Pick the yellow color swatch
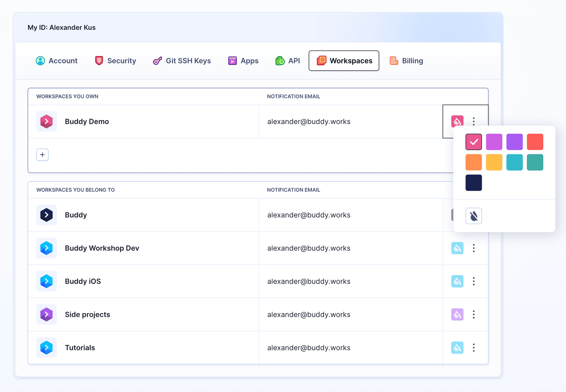The height and width of the screenshot is (392, 566). (x=494, y=162)
